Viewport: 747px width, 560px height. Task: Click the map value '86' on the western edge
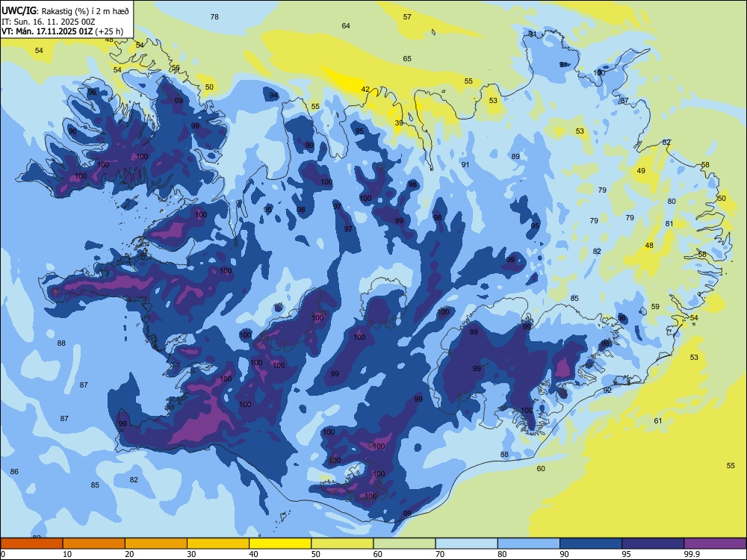point(14,471)
